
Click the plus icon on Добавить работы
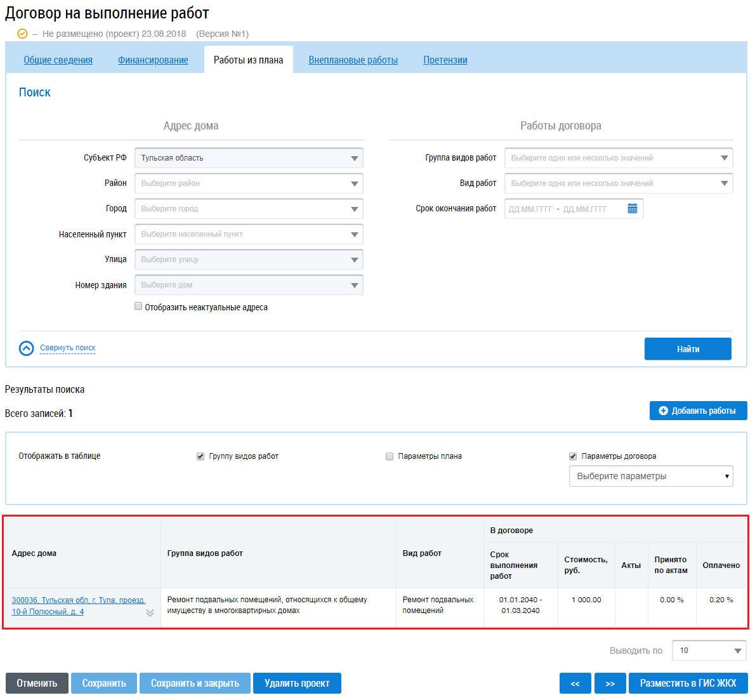click(x=663, y=411)
